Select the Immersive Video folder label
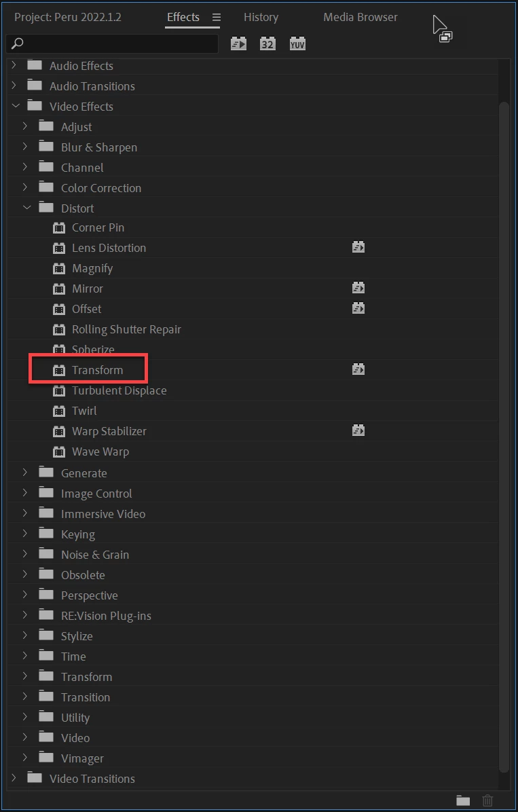518x812 pixels. click(103, 514)
